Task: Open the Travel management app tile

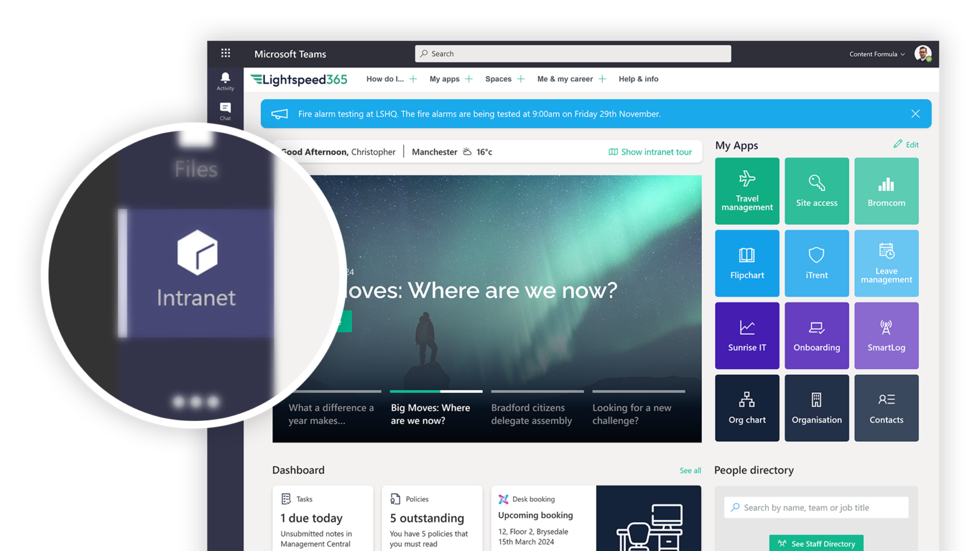Action: pos(747,191)
